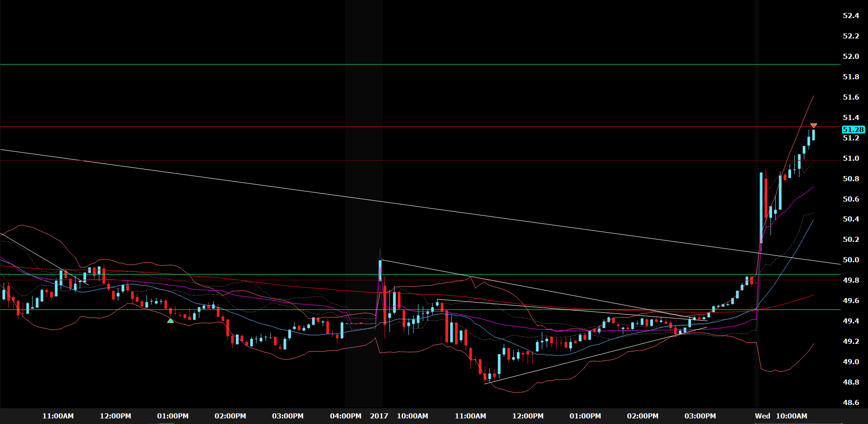
Task: Select the cyan 51.28 current price tag
Action: (x=853, y=130)
